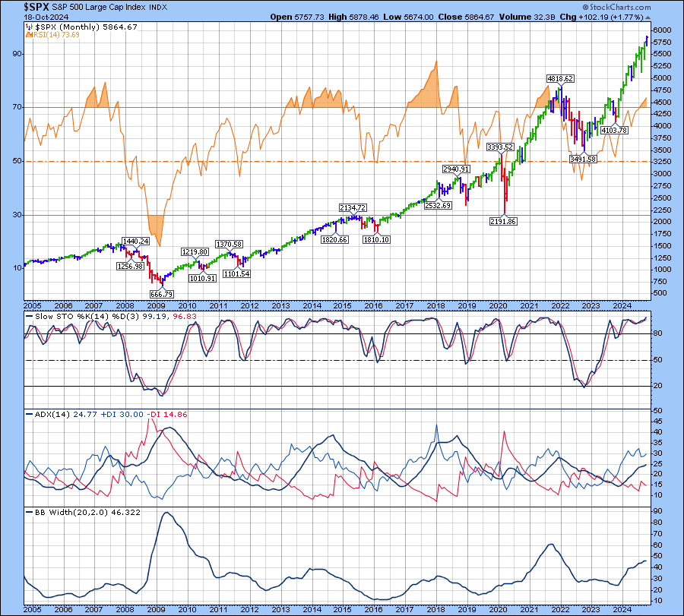Click the $SPX (Monthly) legend candle icon
The image size is (684, 616).
tap(29, 27)
